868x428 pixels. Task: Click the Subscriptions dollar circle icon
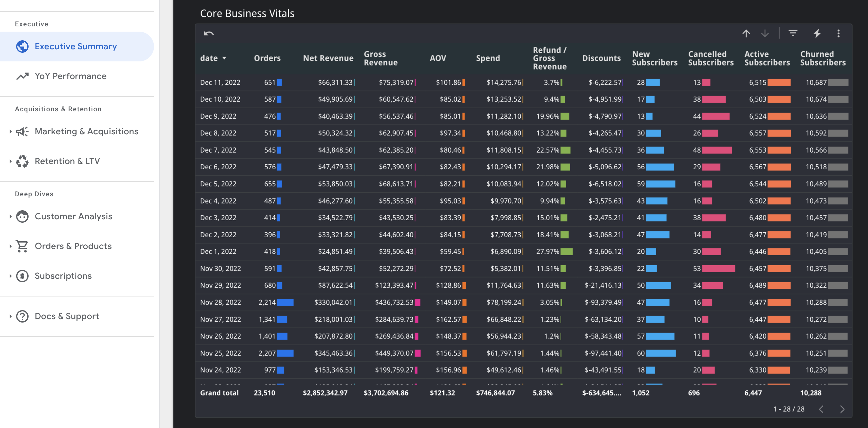22,276
